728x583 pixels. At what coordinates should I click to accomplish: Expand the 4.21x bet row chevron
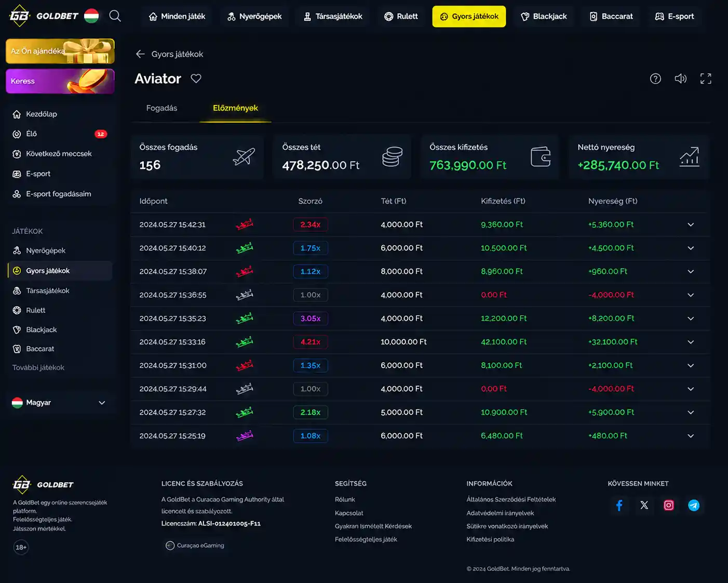point(691,342)
